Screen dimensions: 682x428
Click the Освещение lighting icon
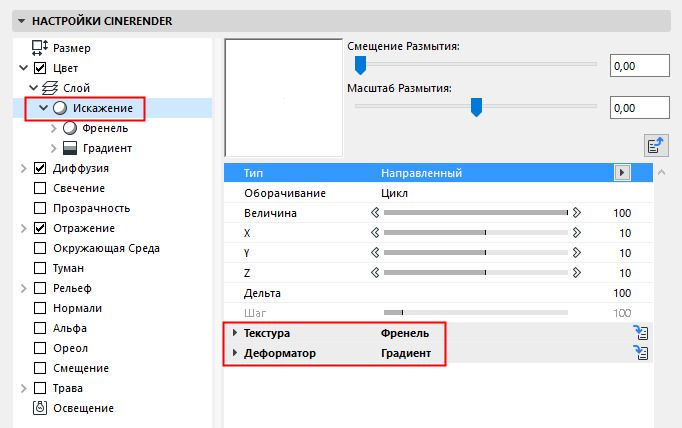tap(40, 408)
